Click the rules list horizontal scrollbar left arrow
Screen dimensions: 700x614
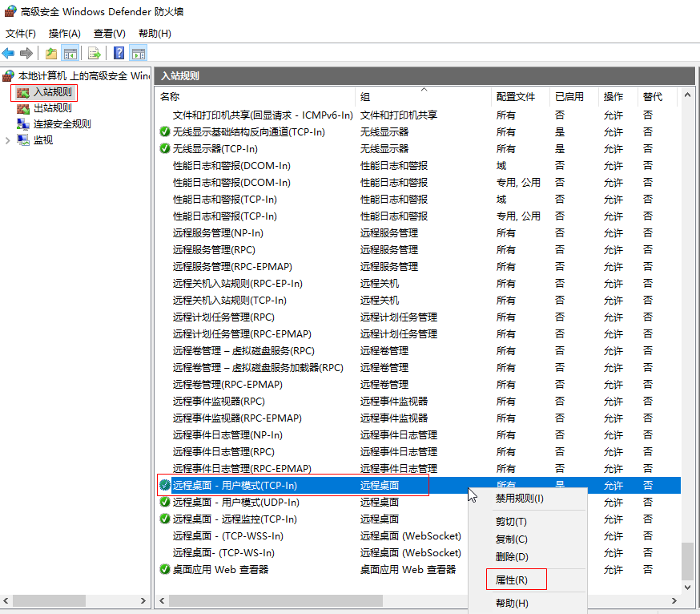(x=162, y=601)
